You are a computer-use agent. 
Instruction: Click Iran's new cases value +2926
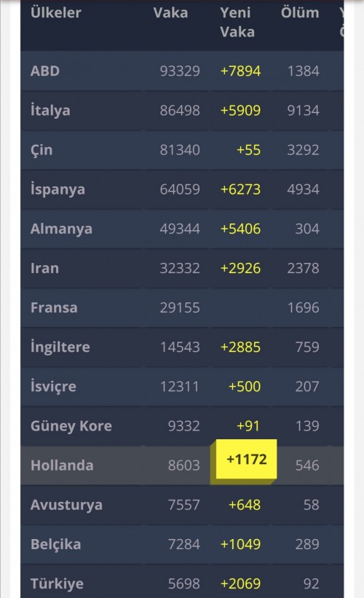[240, 269]
